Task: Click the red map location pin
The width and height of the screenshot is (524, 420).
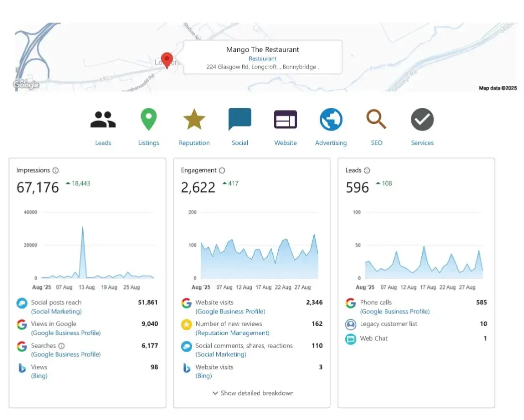Action: click(x=167, y=60)
